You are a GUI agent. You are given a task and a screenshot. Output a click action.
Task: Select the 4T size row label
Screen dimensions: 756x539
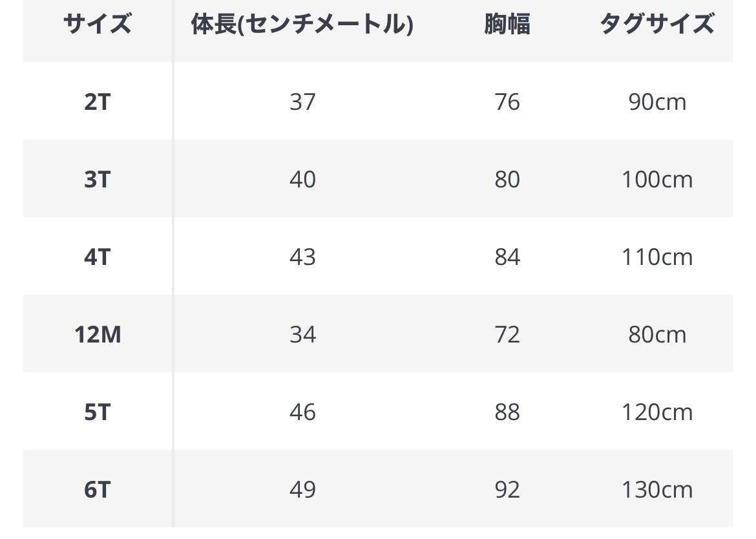tap(97, 257)
